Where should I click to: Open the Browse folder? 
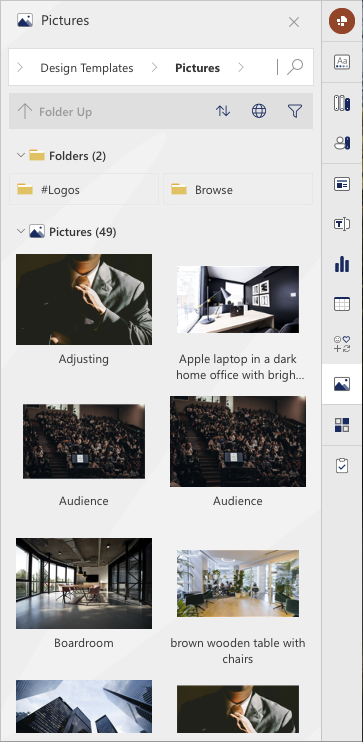tap(238, 189)
